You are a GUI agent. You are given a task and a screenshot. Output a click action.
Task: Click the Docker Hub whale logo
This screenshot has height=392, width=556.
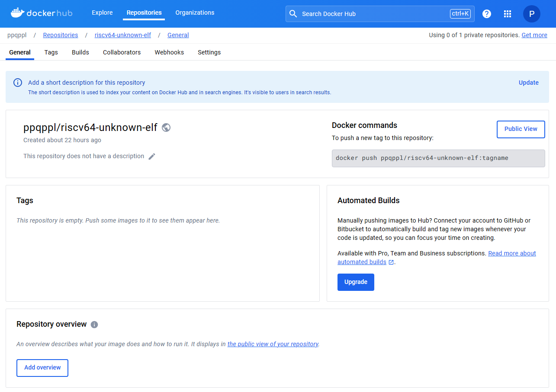(x=42, y=13)
